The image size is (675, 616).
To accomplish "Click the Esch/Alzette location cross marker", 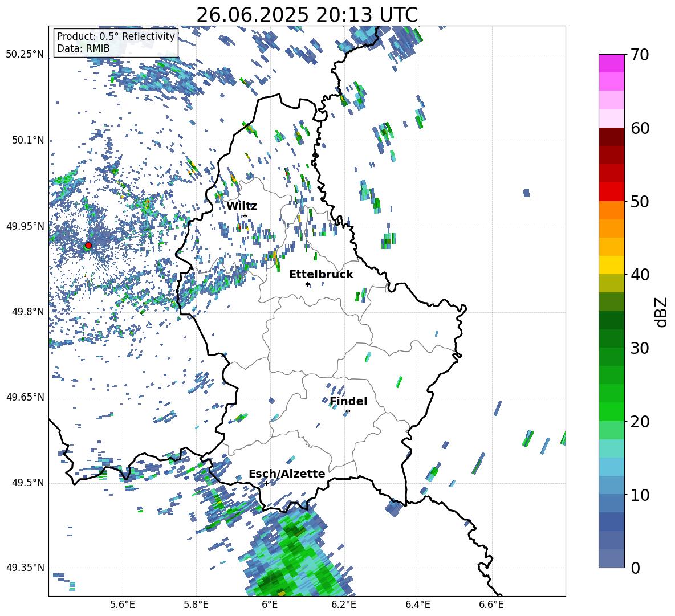I will pos(266,483).
